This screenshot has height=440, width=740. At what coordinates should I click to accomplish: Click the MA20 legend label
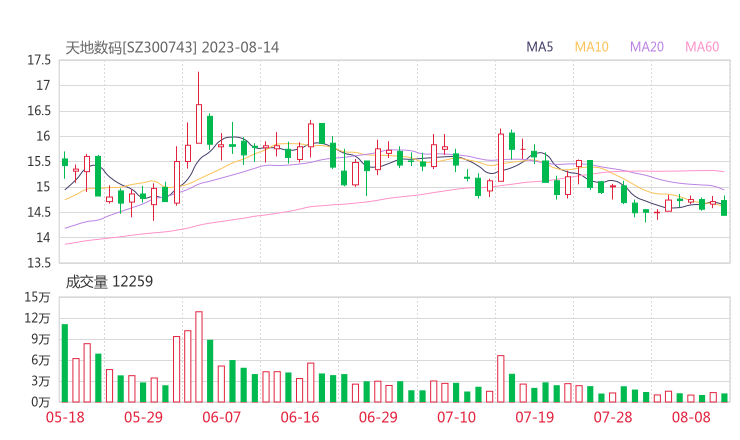point(647,47)
